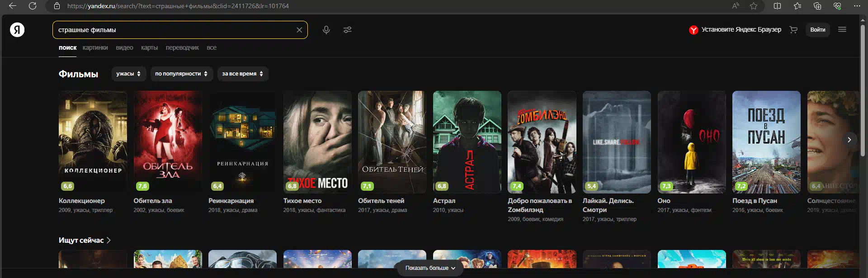Open the 'Обитель теней' movie poster

tap(392, 142)
